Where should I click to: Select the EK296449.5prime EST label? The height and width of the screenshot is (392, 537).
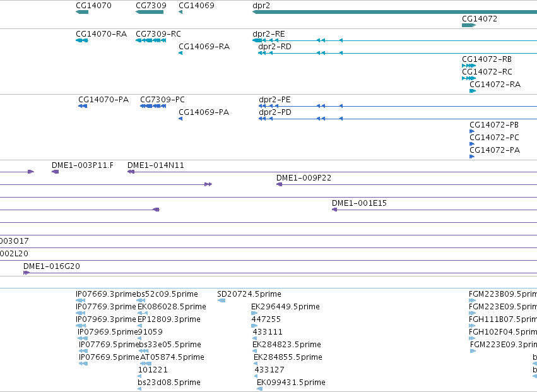click(x=286, y=307)
